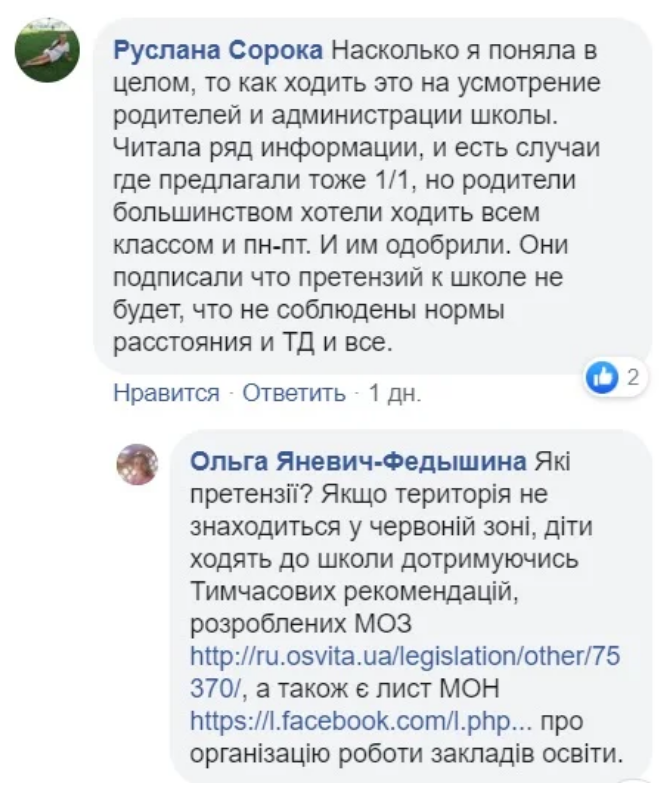Open Руслана Сорока's profile name link

click(x=219, y=50)
